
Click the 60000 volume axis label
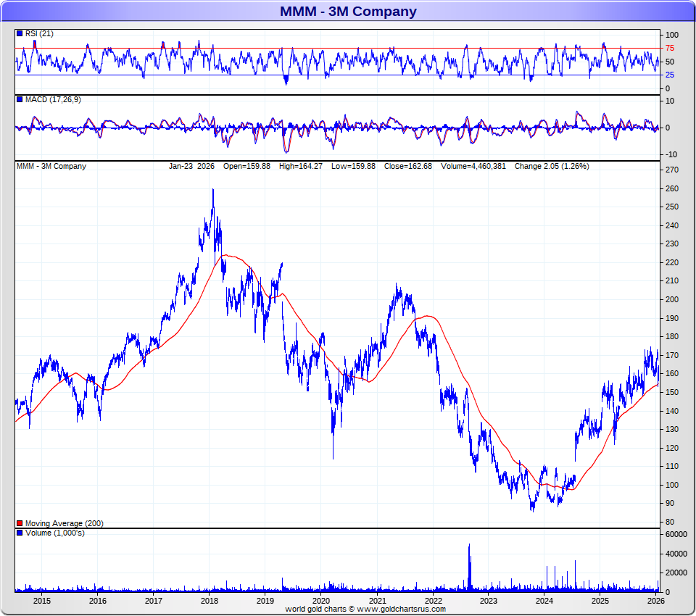[676, 535]
